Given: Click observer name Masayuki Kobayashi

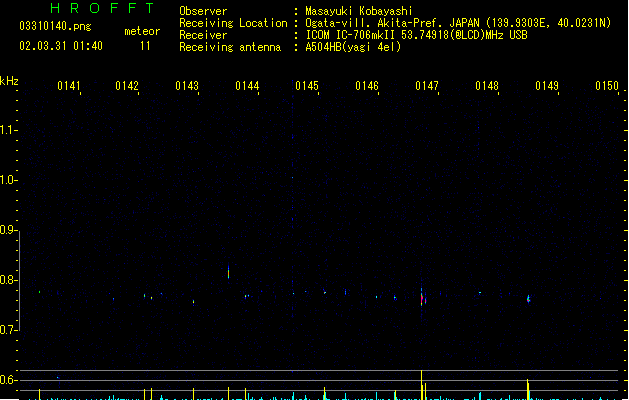Looking at the screenshot, I should point(359,11).
